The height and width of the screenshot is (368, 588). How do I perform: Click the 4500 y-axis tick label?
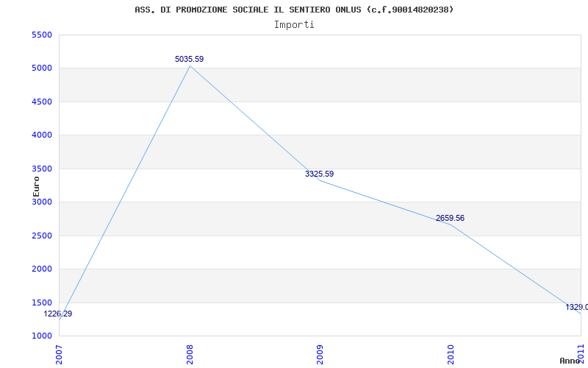pyautogui.click(x=41, y=102)
